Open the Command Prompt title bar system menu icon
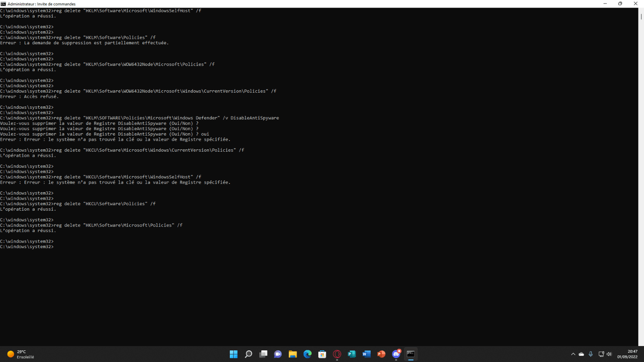The image size is (644, 362). pos(3,4)
